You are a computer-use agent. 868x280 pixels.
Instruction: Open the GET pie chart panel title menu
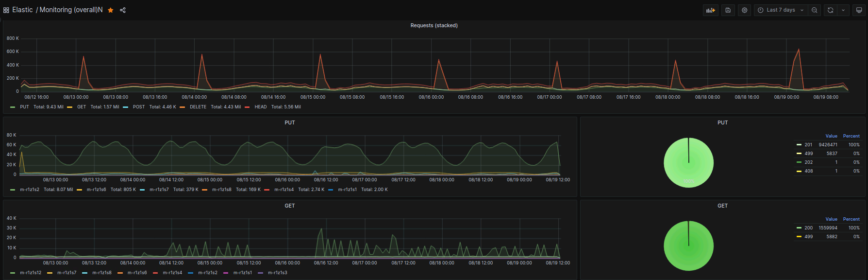click(x=722, y=206)
